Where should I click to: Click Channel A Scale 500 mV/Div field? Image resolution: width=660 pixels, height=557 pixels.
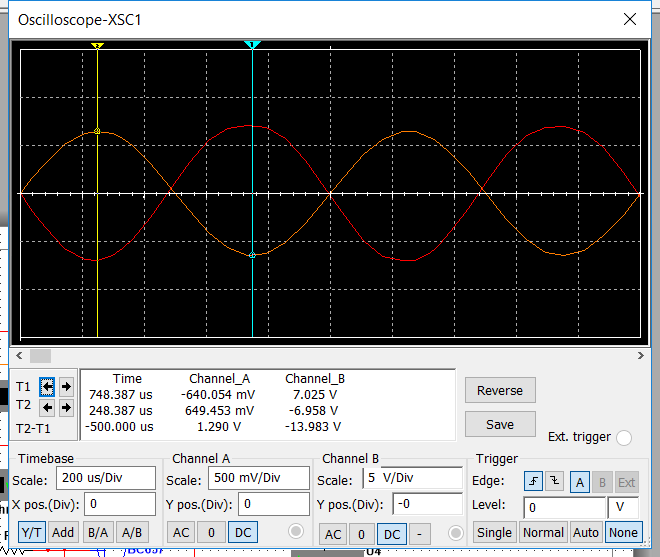[258, 479]
